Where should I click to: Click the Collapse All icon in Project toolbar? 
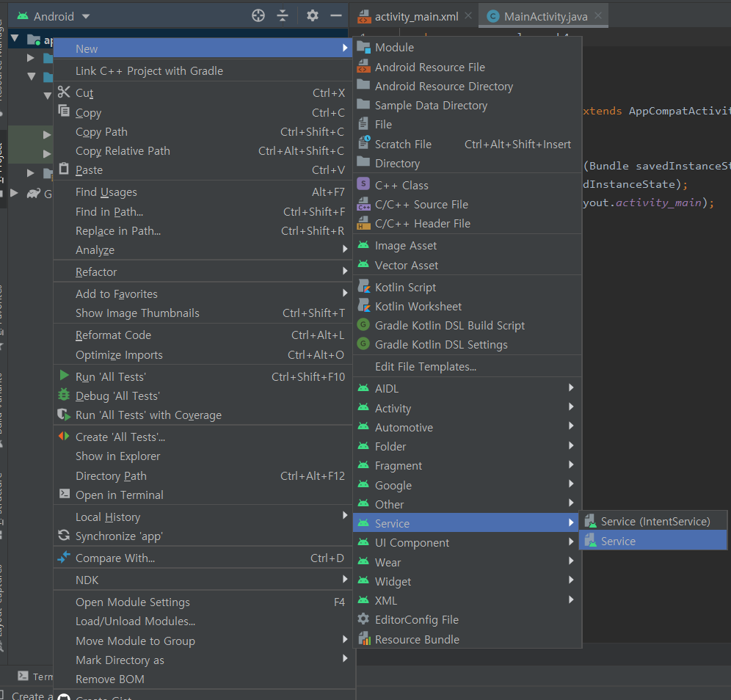[x=283, y=16]
